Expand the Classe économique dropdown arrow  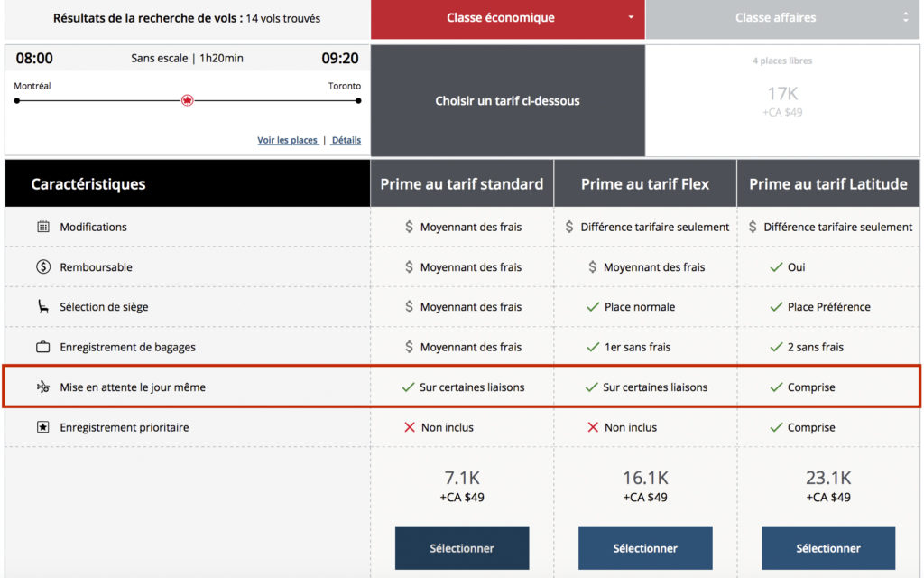pos(631,18)
